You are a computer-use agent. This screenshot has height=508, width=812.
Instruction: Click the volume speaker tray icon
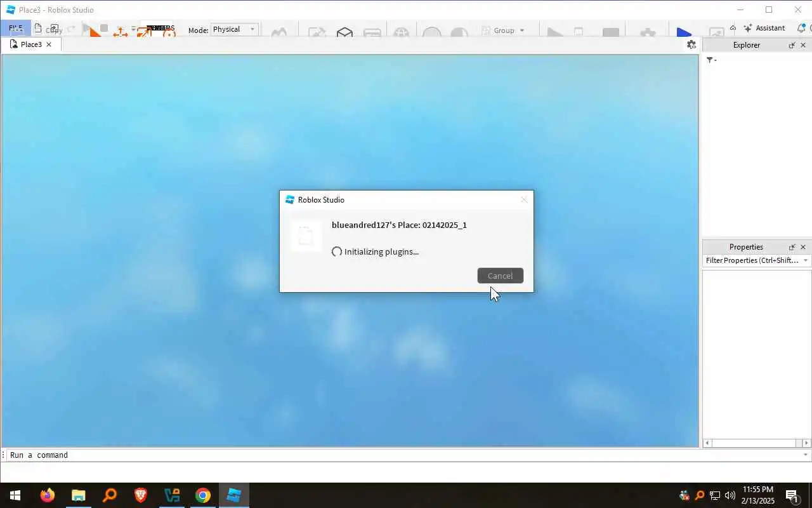point(730,495)
